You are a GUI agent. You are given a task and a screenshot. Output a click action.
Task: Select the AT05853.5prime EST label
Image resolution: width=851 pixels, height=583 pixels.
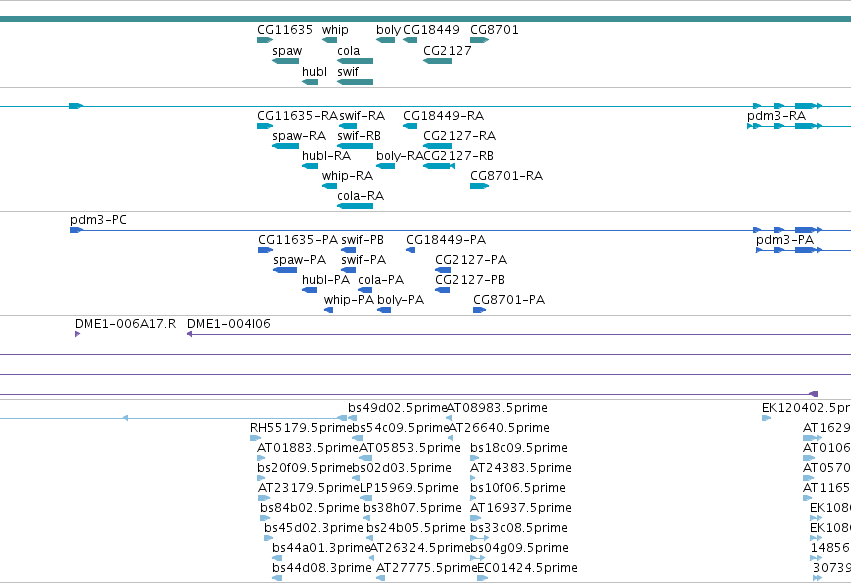click(410, 448)
